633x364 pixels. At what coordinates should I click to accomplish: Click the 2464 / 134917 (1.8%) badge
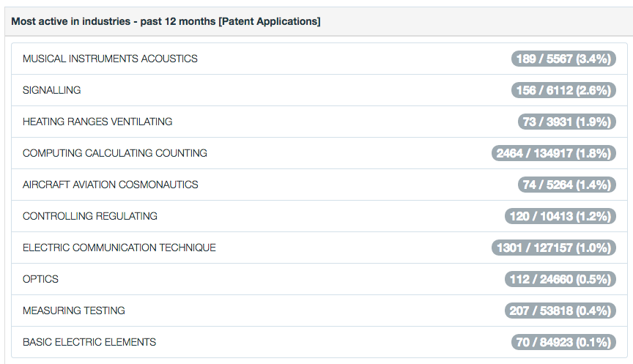point(553,153)
